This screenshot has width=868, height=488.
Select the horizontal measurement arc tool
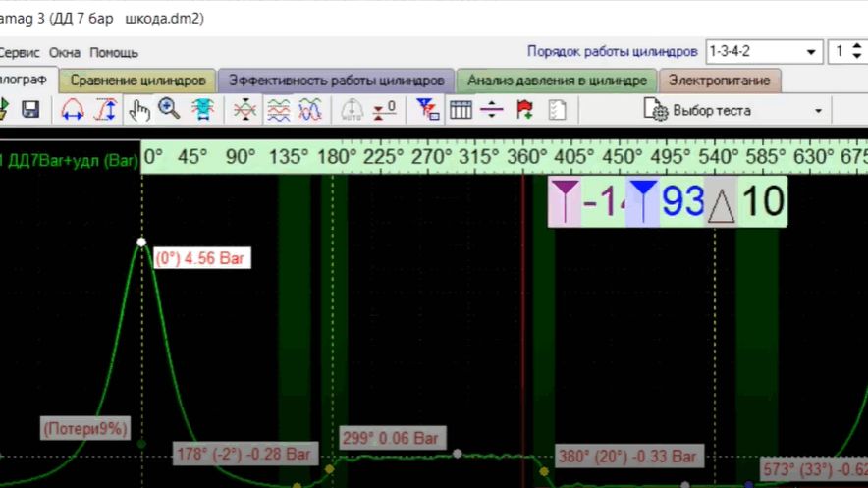[x=73, y=110]
